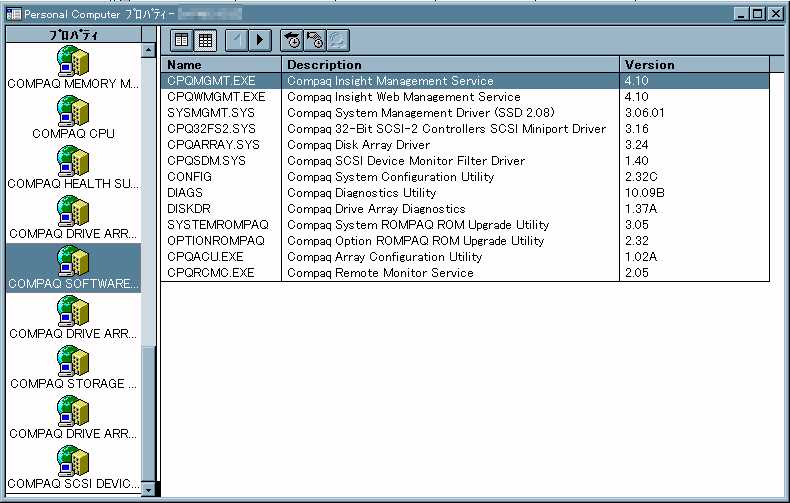This screenshot has height=503, width=790.
Task: Select the CPQMGMT.EXE row name
Action: coord(211,81)
